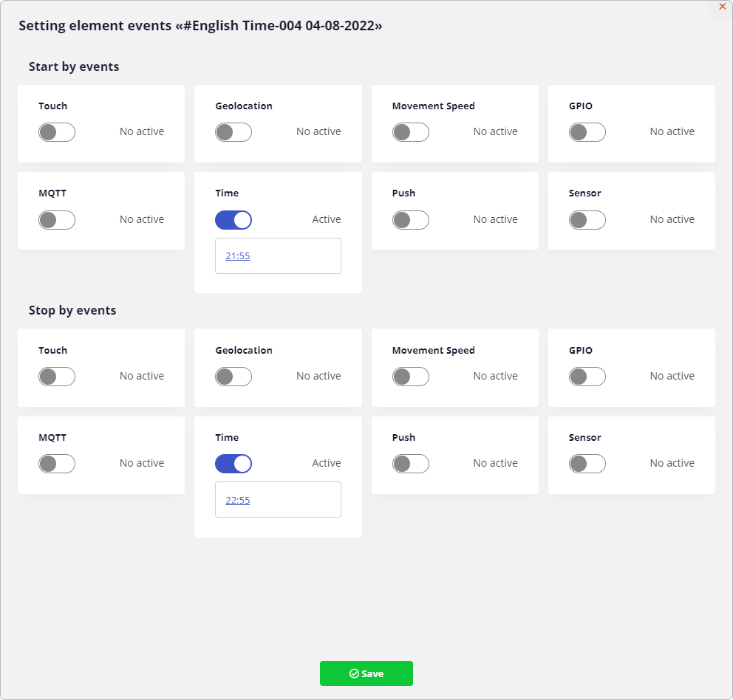Enable Movement Speed start event switch

pos(411,132)
